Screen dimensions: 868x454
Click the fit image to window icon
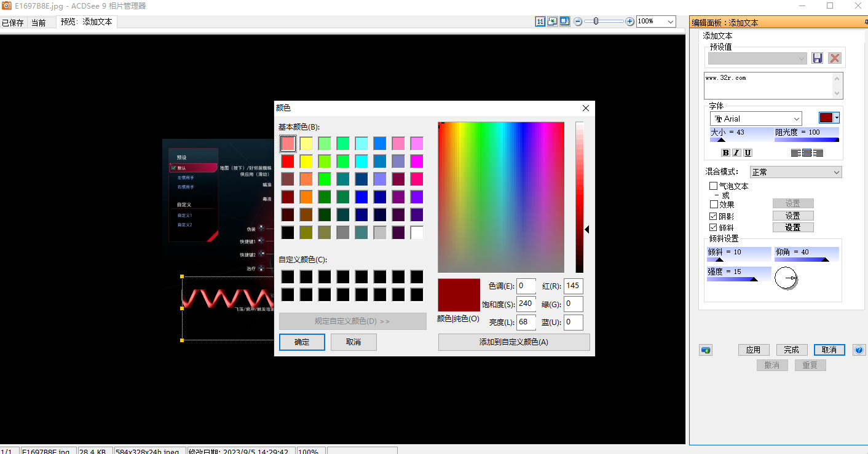point(553,21)
